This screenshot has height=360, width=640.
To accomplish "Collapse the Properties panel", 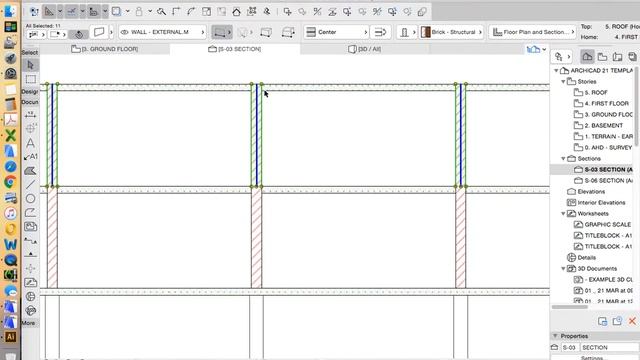I will [x=555, y=336].
